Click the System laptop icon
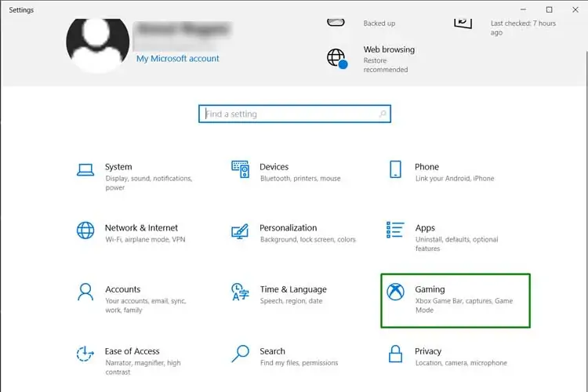The height and width of the screenshot is (392, 588). tap(85, 169)
